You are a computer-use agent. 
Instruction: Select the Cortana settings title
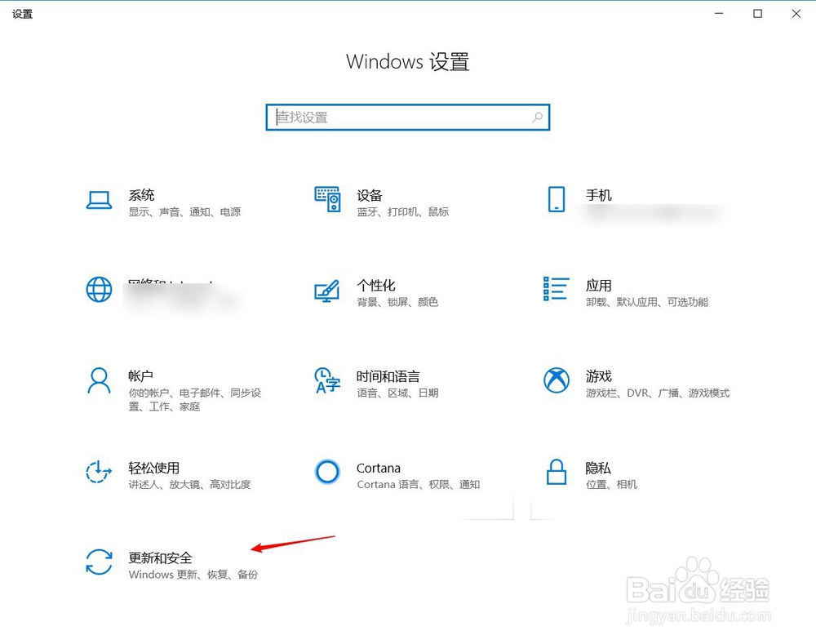coord(379,468)
